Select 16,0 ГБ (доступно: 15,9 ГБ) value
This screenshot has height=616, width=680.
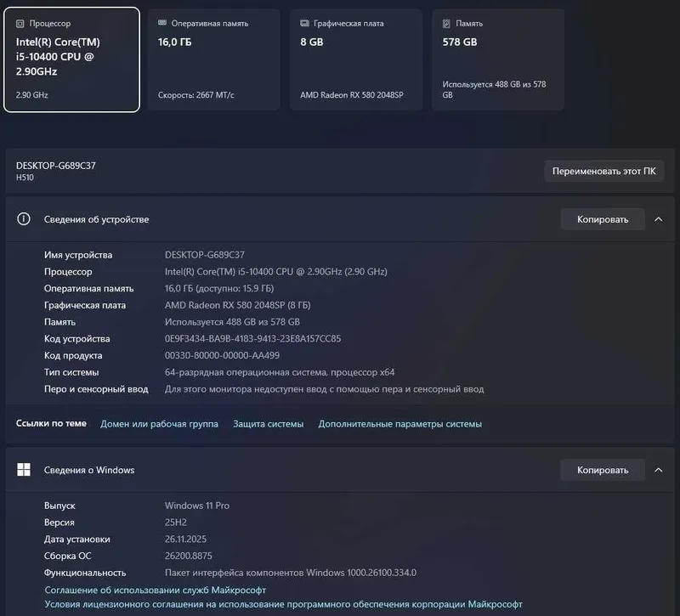pos(219,289)
